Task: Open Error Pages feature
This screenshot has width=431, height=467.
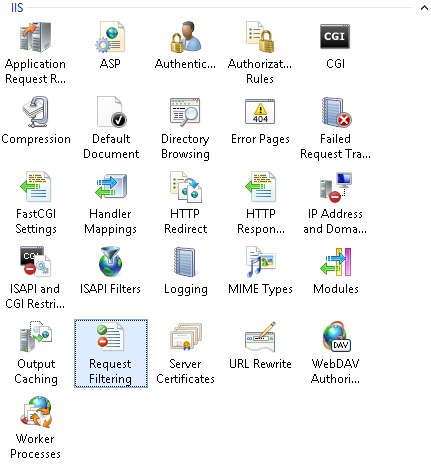Action: pos(260,121)
